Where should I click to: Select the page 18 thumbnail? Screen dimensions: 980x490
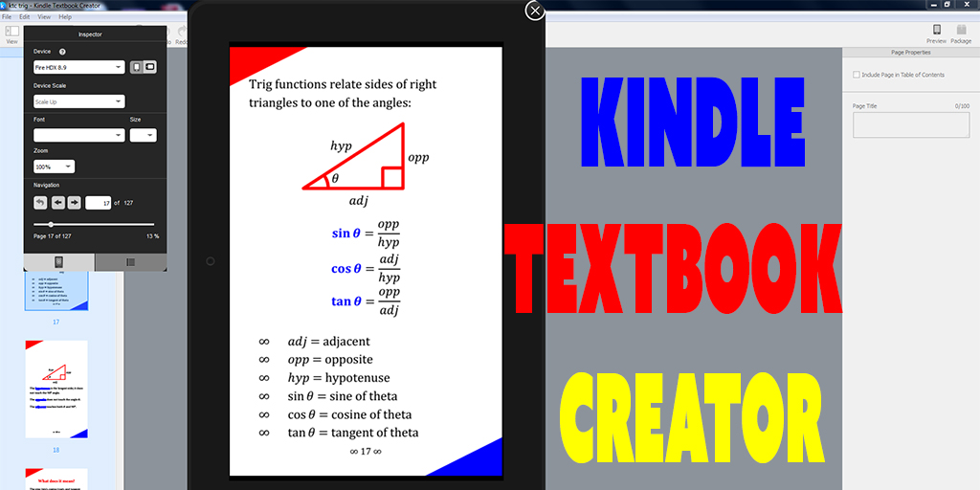[x=56, y=388]
